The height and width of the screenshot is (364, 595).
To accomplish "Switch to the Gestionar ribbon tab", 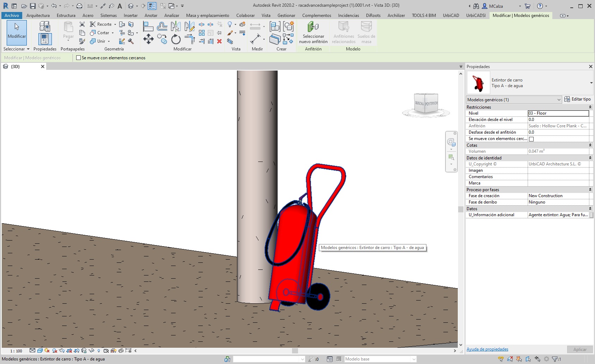I will [x=286, y=16].
